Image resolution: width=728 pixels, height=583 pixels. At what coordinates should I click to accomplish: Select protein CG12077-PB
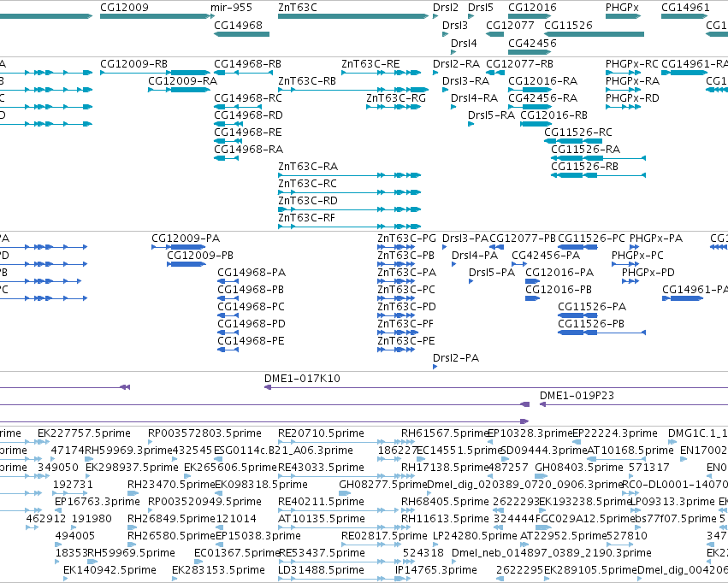[x=523, y=238]
